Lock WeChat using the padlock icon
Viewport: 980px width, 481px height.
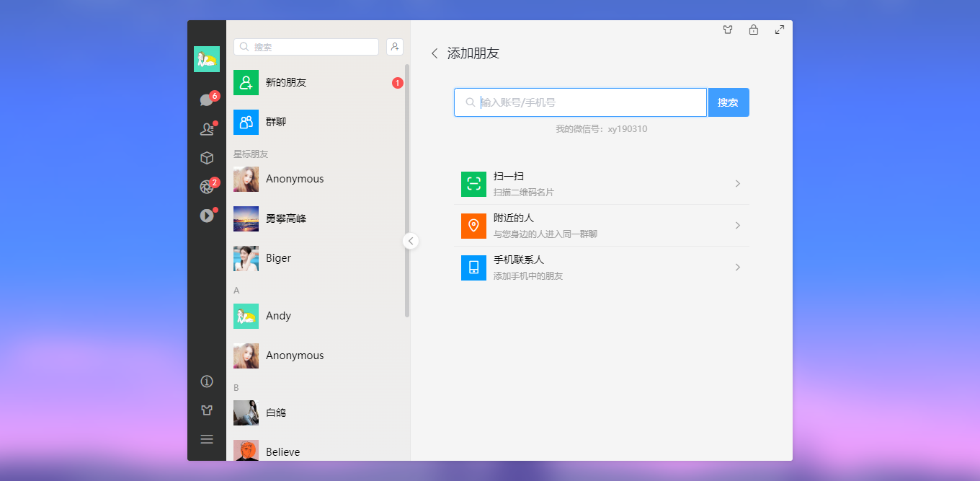click(x=753, y=30)
